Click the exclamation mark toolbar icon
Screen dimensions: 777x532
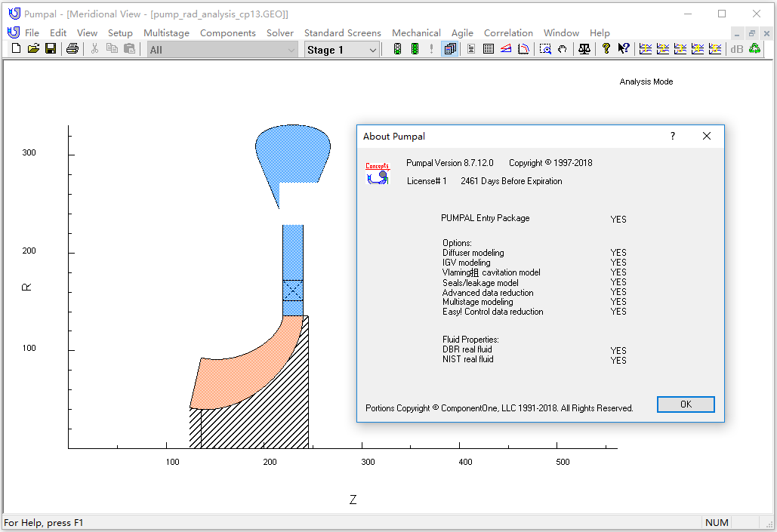click(x=432, y=49)
